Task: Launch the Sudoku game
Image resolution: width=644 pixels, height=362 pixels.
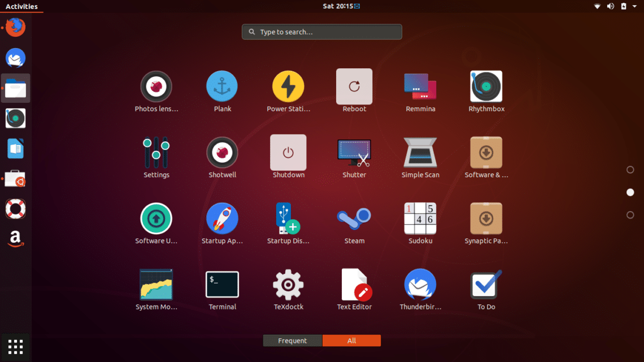Action: [420, 219]
